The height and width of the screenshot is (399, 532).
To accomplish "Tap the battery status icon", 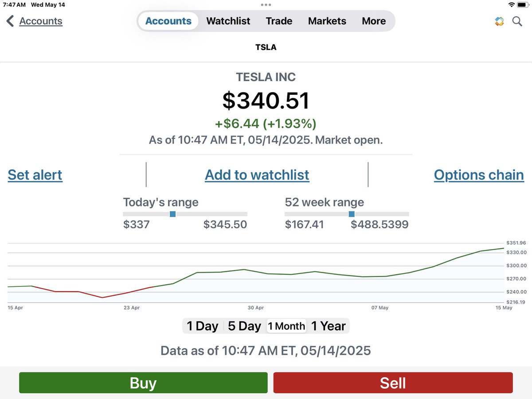I will pyautogui.click(x=522, y=4).
